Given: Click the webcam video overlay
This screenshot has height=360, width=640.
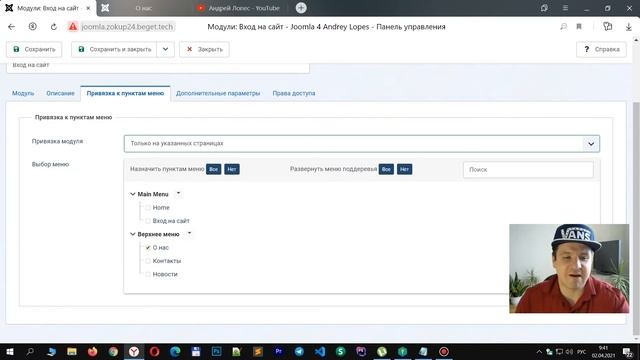Looking at the screenshot, I should 569,269.
